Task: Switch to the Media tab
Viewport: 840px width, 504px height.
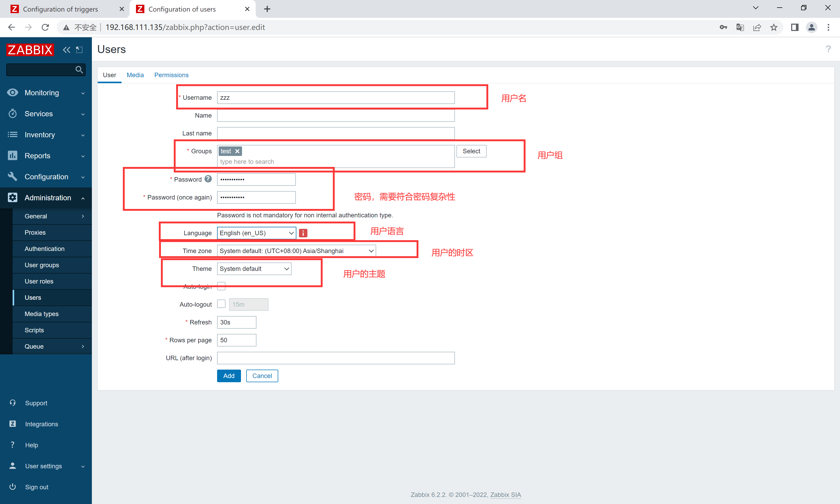Action: click(x=135, y=75)
